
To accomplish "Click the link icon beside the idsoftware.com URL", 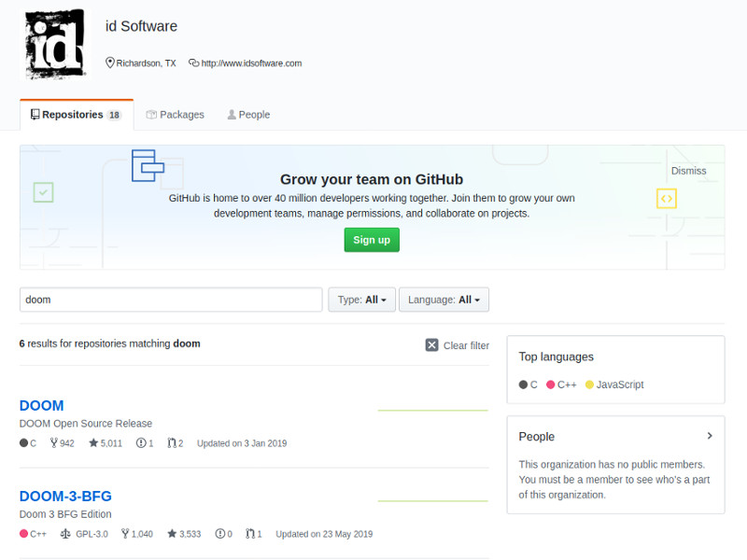I will 194,63.
